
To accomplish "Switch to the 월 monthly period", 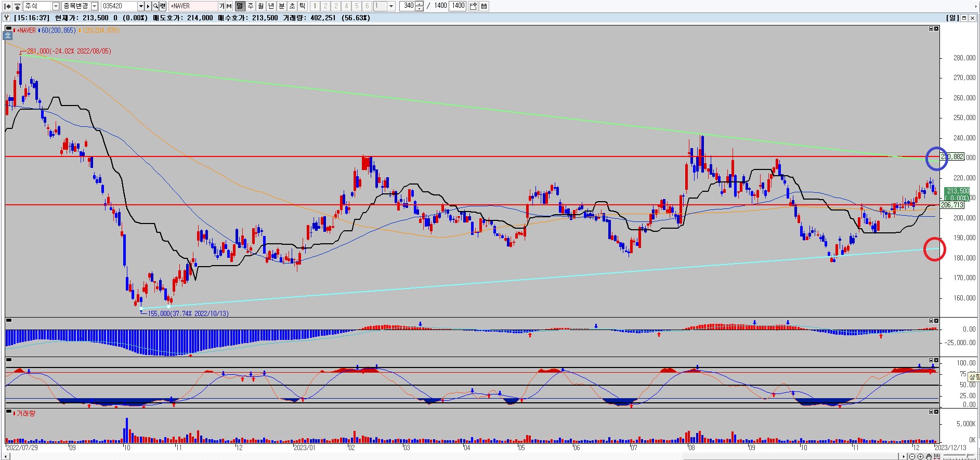I will (x=260, y=6).
